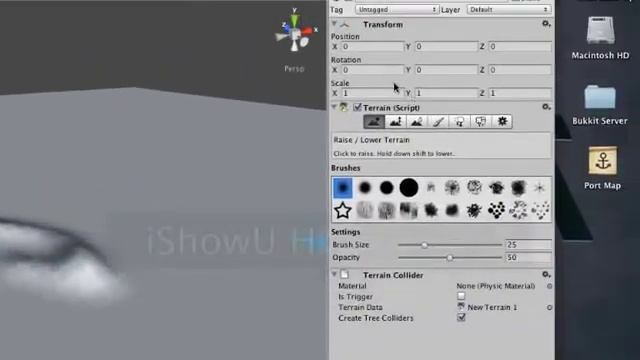
Task: Select the Raise / Lower Terrain tool
Action: click(374, 122)
